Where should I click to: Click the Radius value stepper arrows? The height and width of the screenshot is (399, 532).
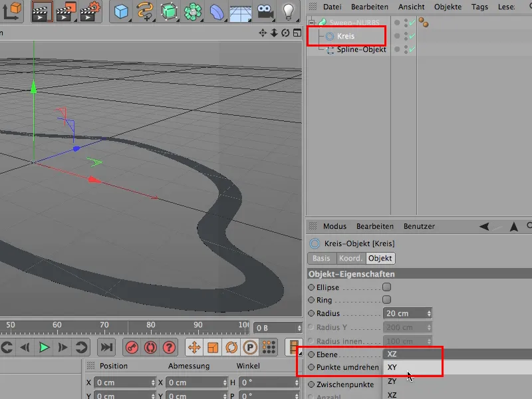[x=429, y=313]
